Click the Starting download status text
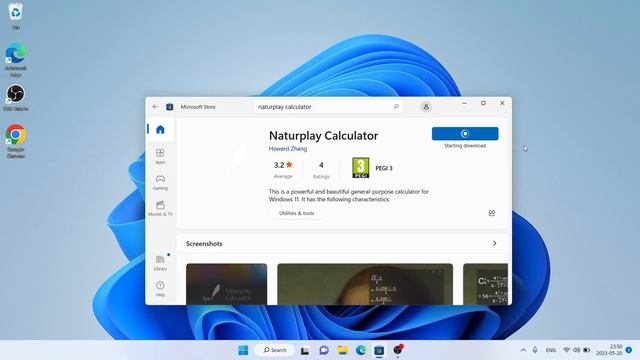The width and height of the screenshot is (640, 360). 465,146
